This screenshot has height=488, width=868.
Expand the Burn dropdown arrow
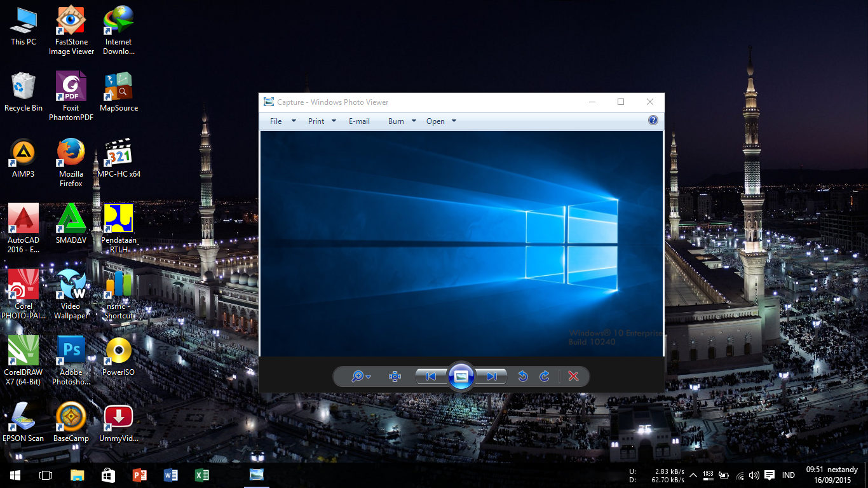pos(414,121)
